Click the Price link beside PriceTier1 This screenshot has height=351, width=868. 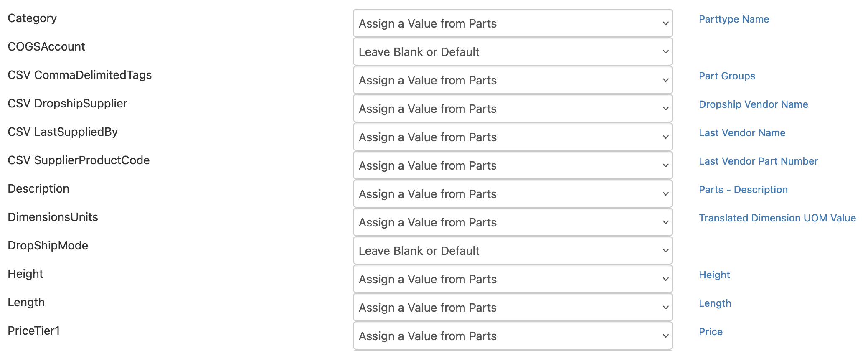[711, 332]
